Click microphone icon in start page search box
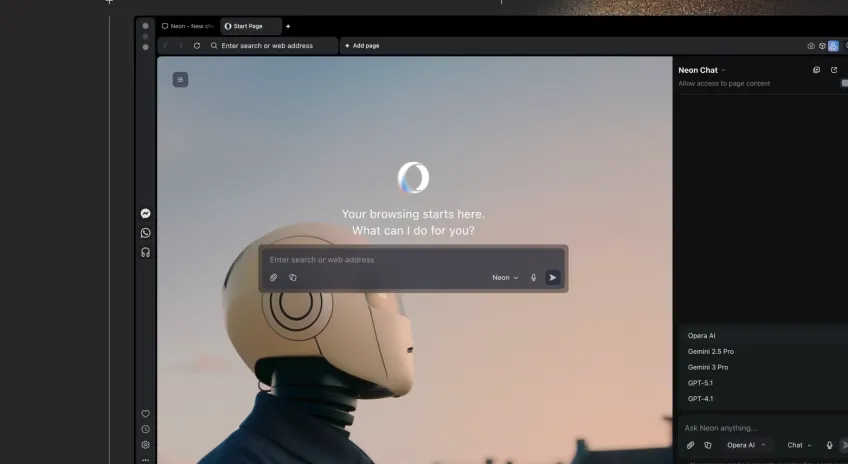Screen dimensions: 848x464 tap(533, 278)
